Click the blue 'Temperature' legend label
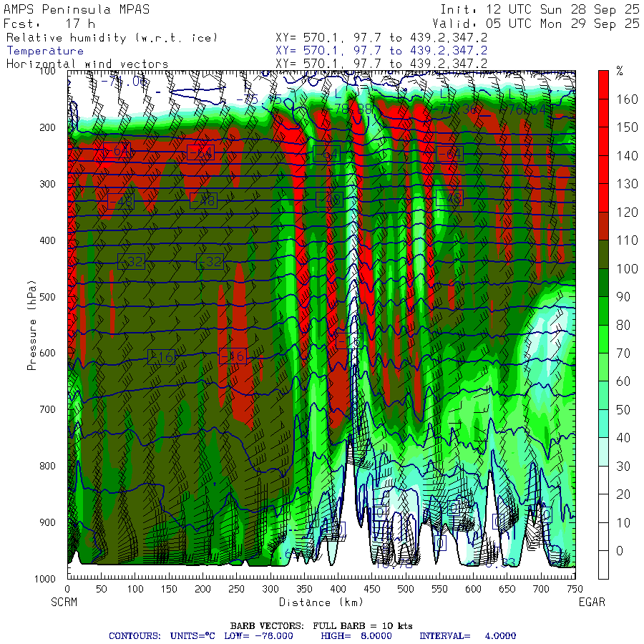 pos(45,51)
